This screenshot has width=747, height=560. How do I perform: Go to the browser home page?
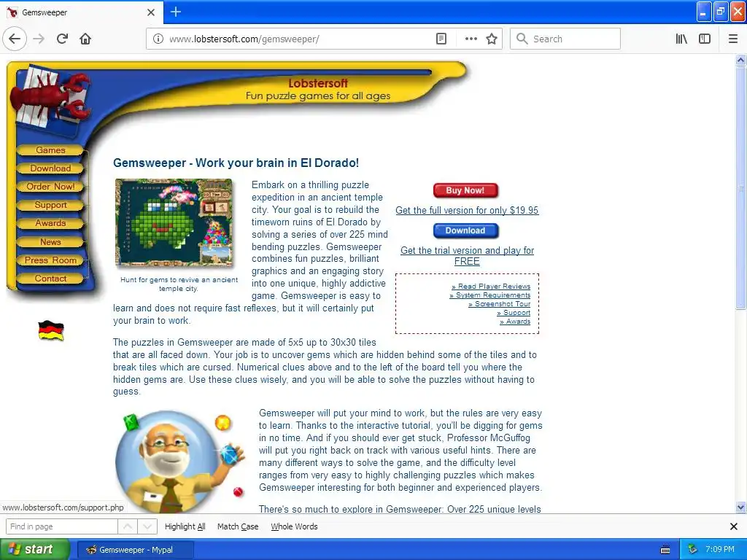(85, 39)
